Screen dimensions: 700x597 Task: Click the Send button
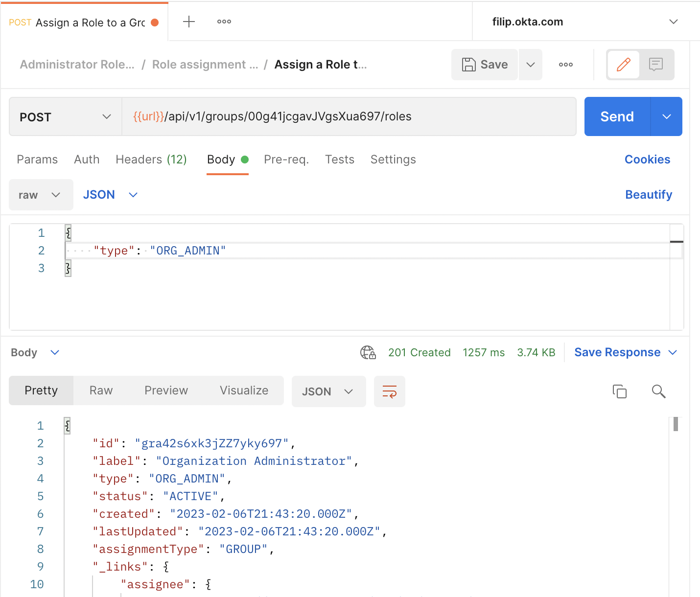[616, 116]
